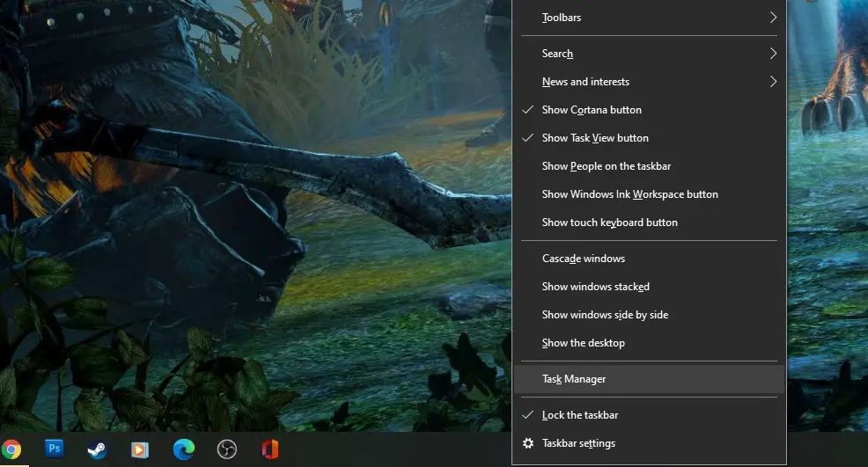
Task: Open OBS Studio from the taskbar
Action: (226, 449)
